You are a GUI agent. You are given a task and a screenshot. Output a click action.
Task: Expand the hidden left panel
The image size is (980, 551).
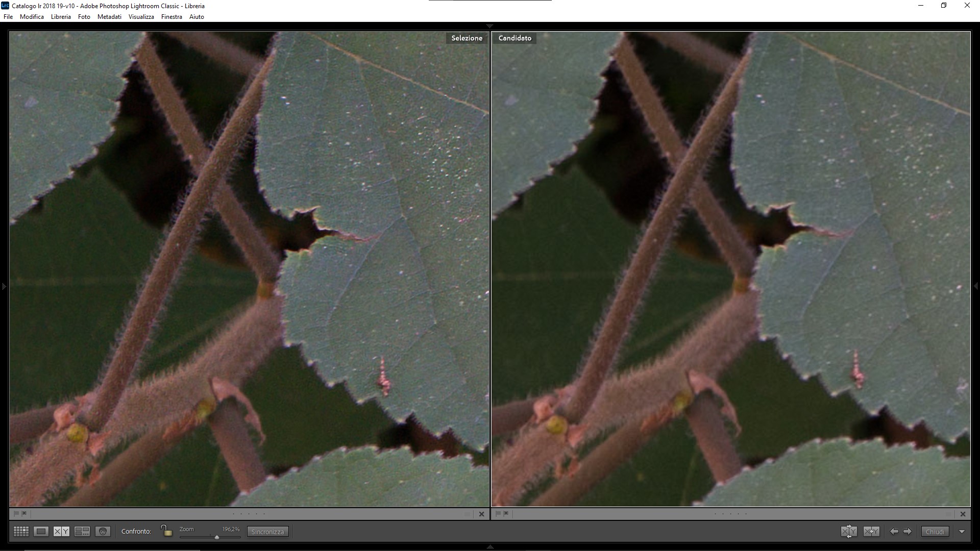(x=4, y=286)
